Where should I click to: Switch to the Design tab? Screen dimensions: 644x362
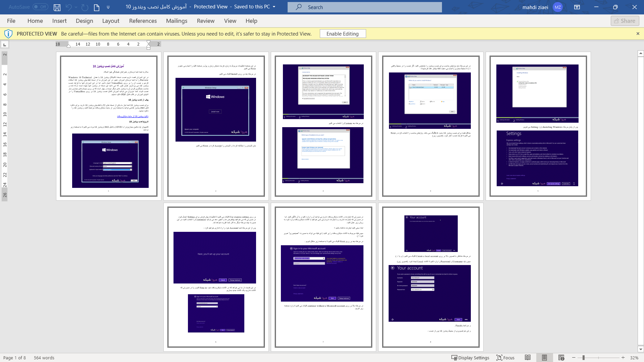pos(85,21)
